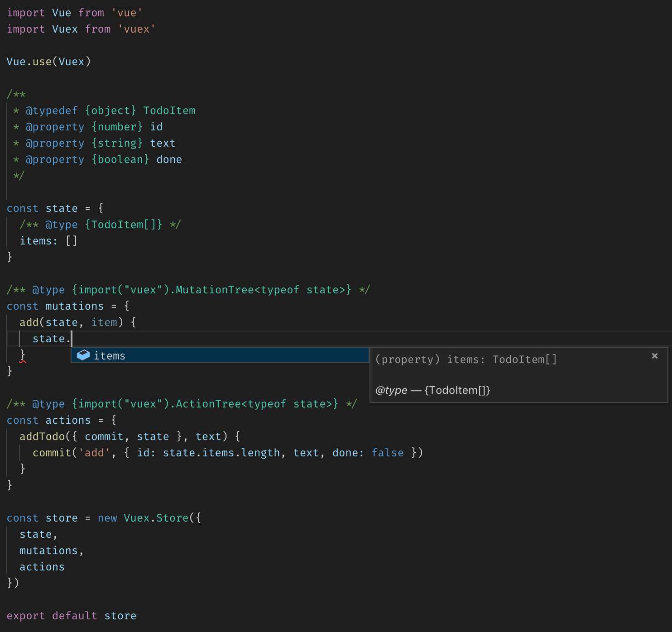Click MutationTree in the JSDoc type comment
Viewport: 672px width, 632px height.
[214, 290]
